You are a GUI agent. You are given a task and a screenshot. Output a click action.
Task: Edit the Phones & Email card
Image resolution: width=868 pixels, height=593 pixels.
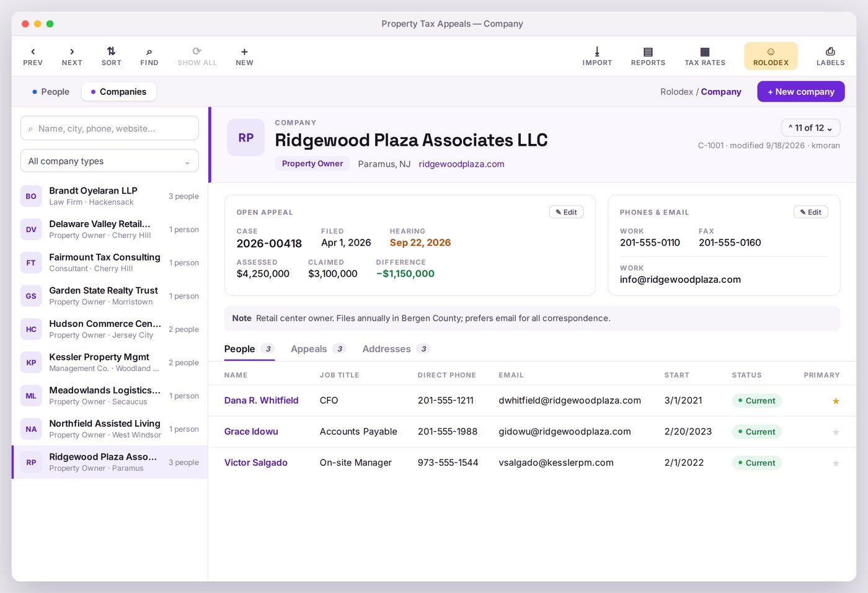click(810, 212)
